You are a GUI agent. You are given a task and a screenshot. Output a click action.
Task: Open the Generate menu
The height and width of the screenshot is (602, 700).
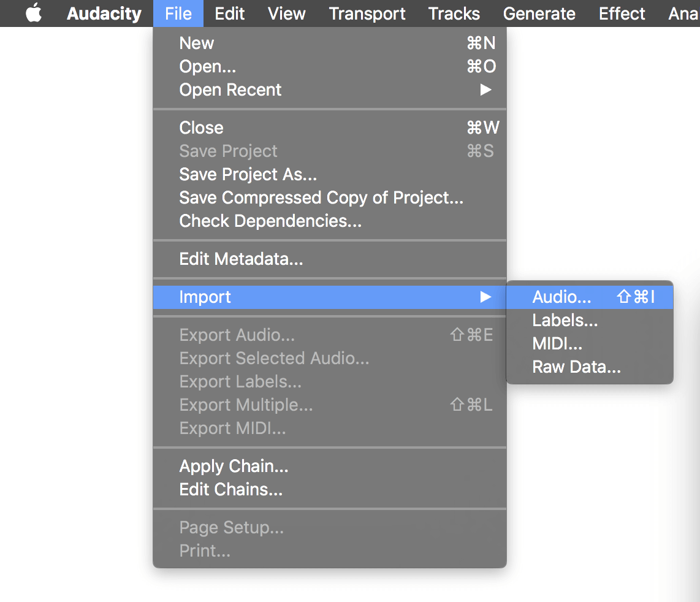[x=538, y=13]
